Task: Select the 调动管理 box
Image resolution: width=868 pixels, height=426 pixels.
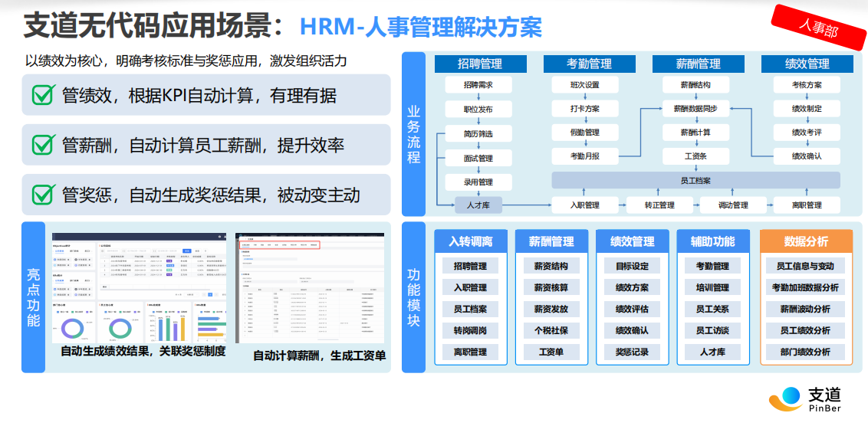Action: click(x=733, y=205)
